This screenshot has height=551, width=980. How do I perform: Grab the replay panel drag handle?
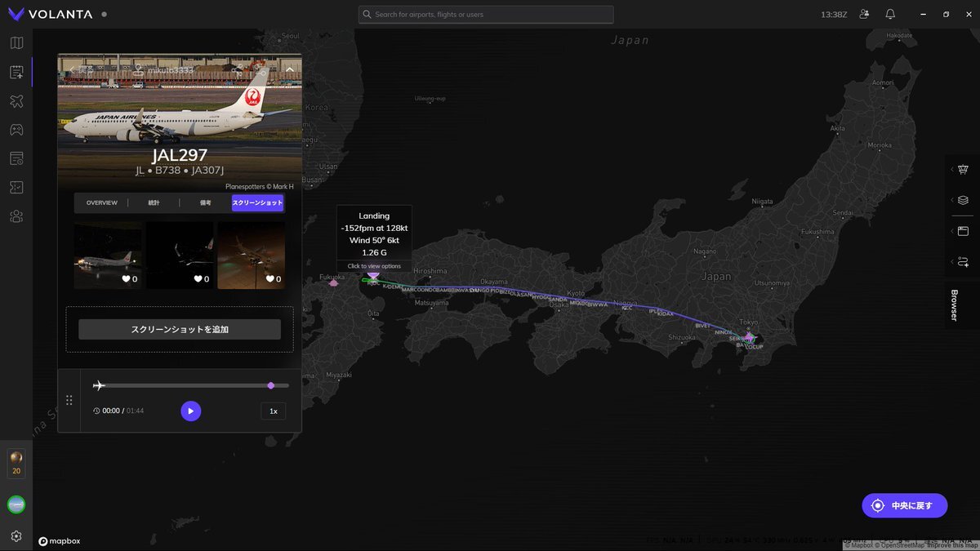69,400
